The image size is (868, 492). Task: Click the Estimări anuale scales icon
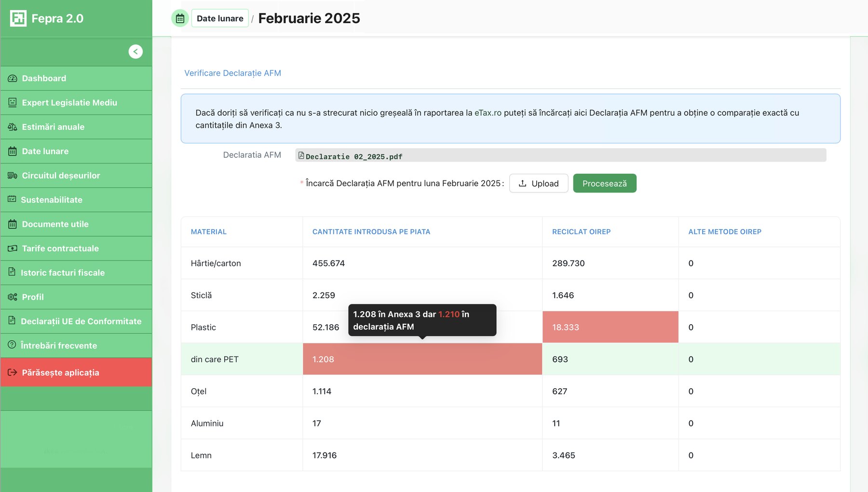13,127
